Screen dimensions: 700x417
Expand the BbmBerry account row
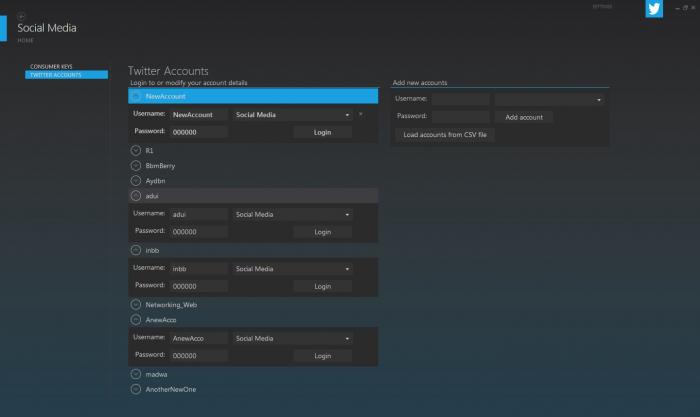click(x=136, y=166)
